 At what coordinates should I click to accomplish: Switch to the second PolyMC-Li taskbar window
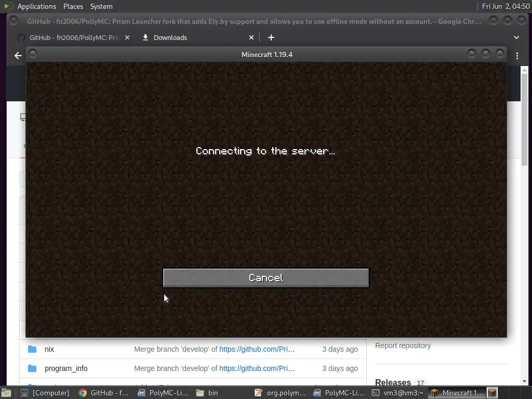[339, 393]
